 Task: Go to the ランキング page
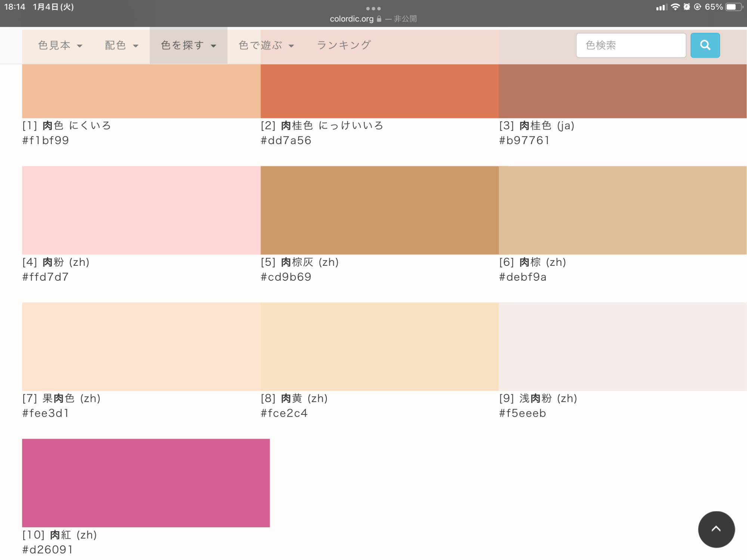click(344, 46)
